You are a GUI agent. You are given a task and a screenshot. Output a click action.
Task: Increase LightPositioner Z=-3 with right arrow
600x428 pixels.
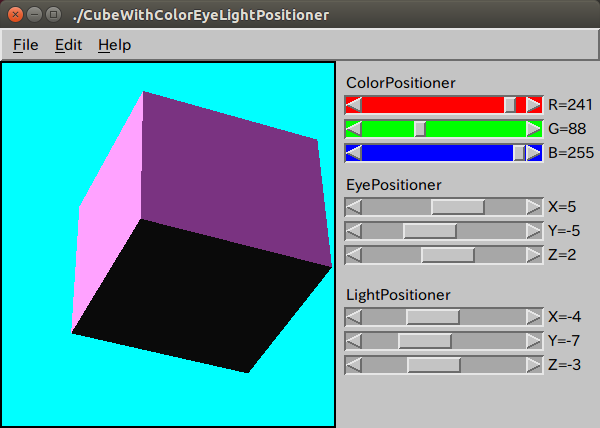(534, 365)
